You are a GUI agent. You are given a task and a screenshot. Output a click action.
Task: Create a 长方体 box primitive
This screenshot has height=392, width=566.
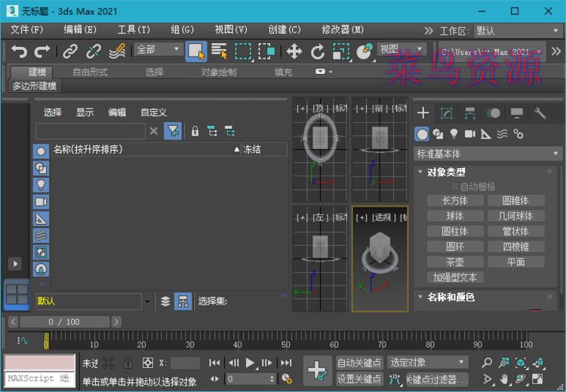pos(455,201)
